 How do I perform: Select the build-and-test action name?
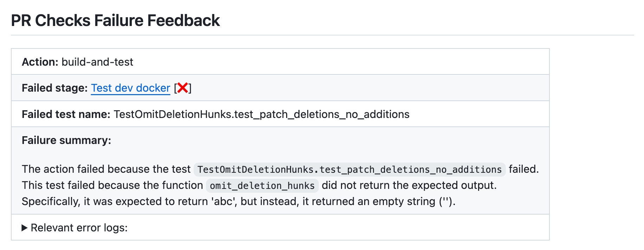[x=97, y=62]
